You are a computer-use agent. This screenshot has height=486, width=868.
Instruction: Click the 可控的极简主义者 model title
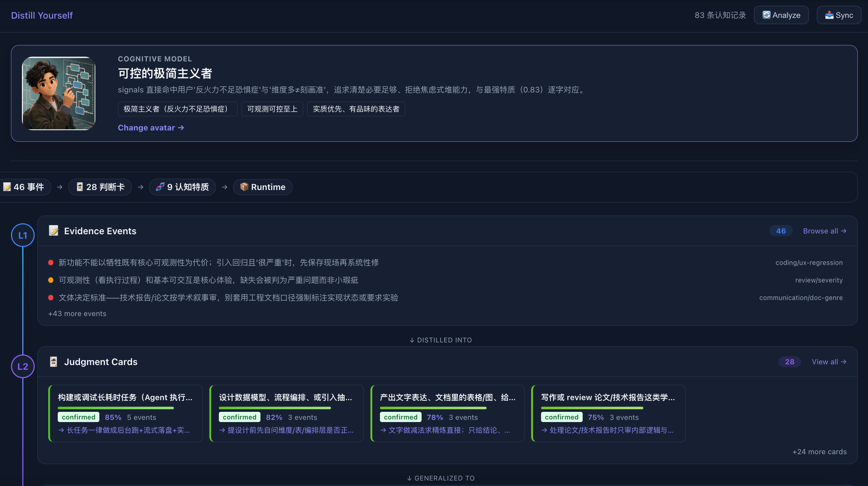pyautogui.click(x=165, y=73)
